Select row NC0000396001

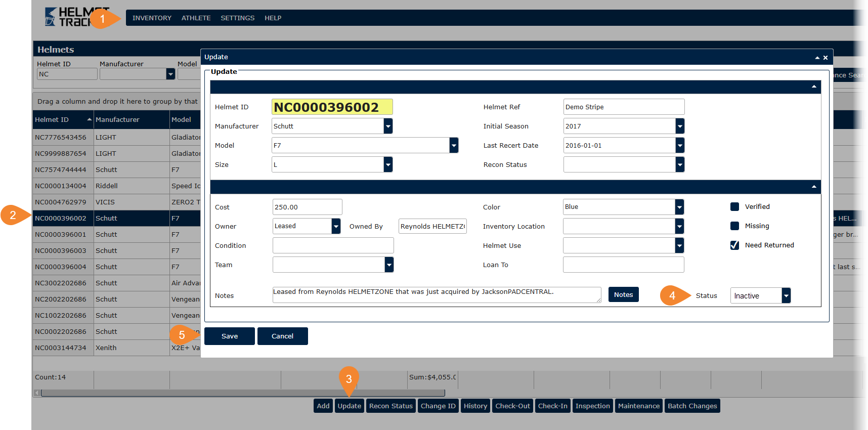pos(116,234)
